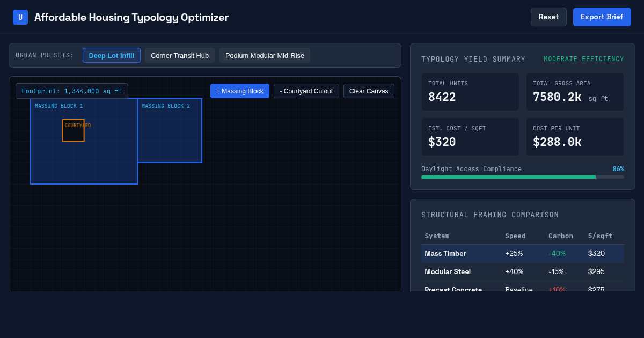Click the Mass Timber -40% carbon value
Viewport: 644px width, 338px height.
(x=557, y=254)
